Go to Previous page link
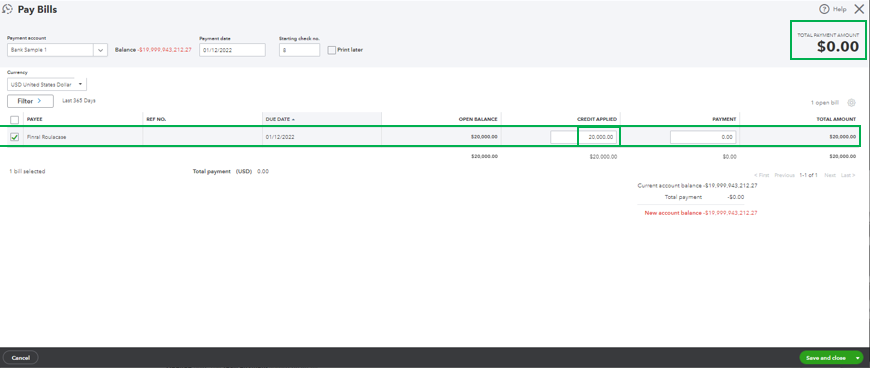870x368 pixels. [x=785, y=175]
